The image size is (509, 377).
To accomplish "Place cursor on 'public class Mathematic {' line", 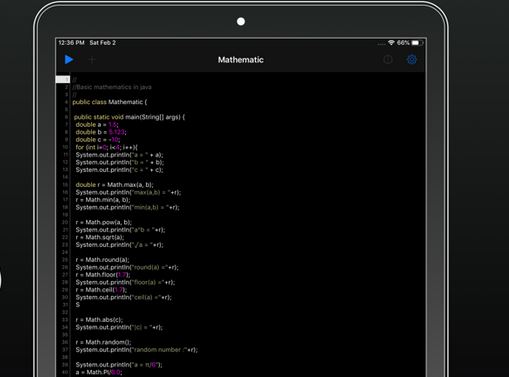I will [110, 102].
